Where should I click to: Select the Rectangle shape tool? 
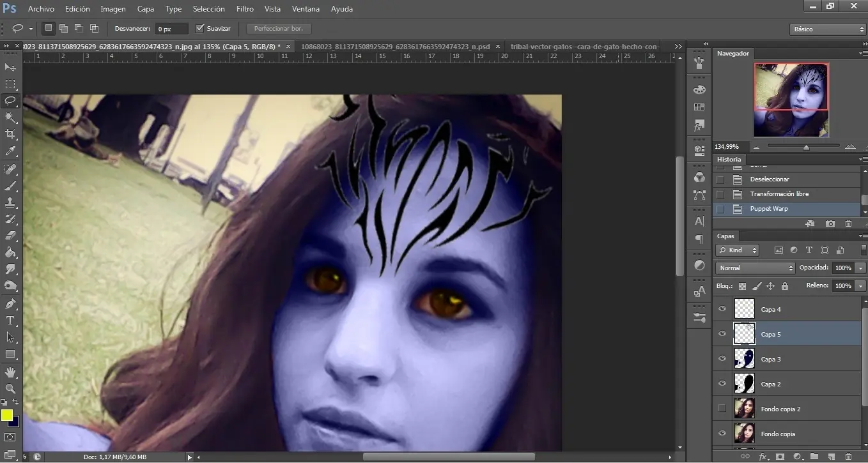10,354
